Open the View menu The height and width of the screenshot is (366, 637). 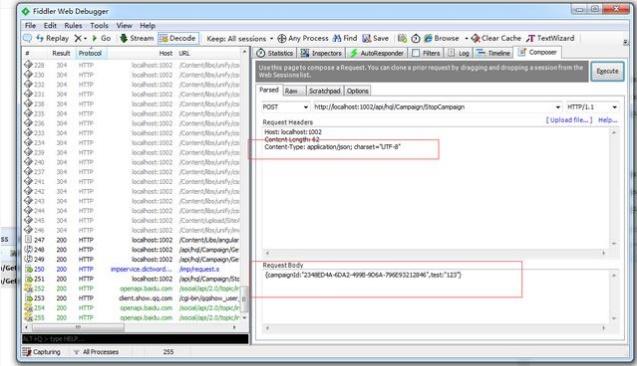click(124, 25)
